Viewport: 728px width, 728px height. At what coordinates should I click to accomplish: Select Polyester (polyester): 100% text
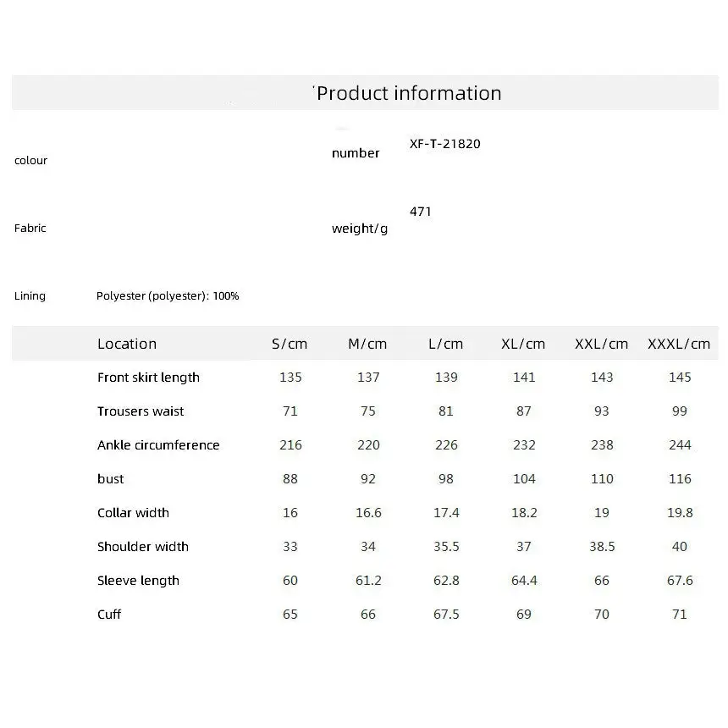[x=168, y=295]
